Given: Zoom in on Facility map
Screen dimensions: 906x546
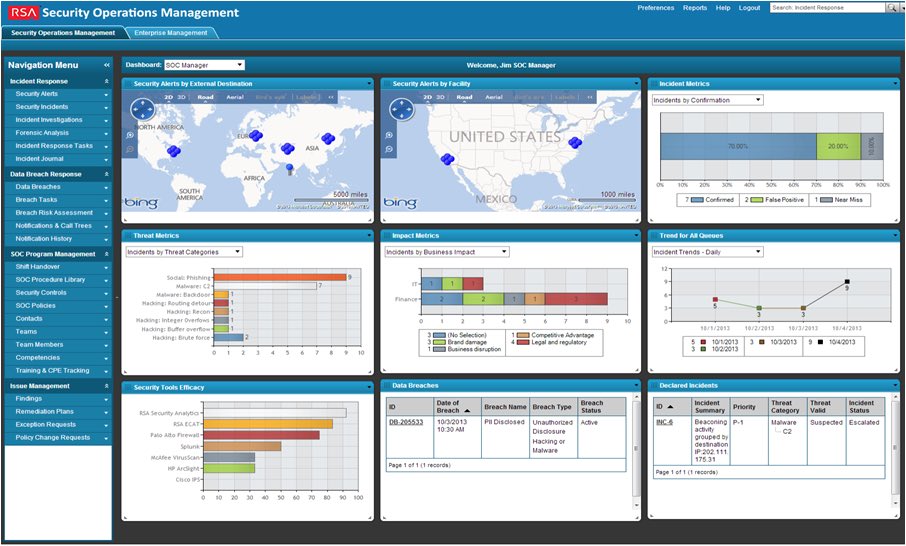Looking at the screenshot, I should tap(389, 135).
